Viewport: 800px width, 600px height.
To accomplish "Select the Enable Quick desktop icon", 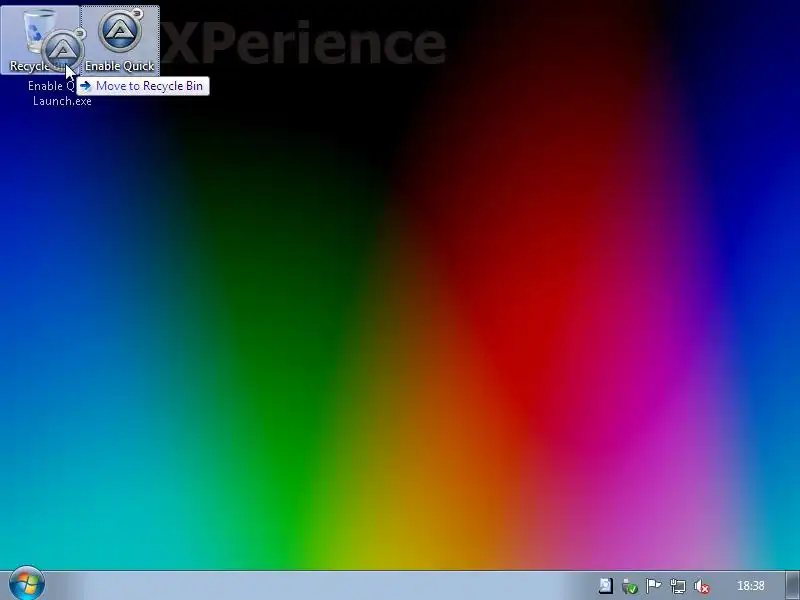I will click(x=120, y=40).
